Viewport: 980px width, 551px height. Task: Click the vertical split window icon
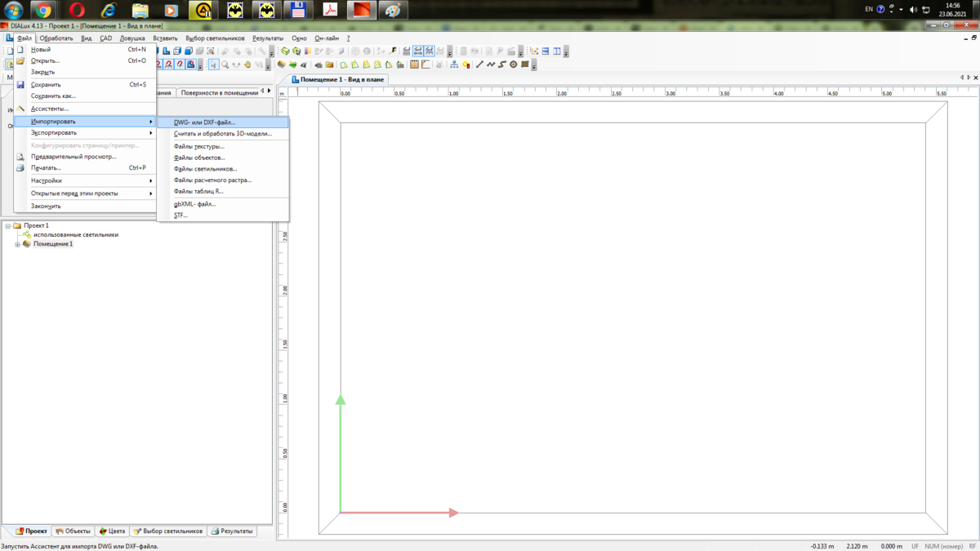[x=557, y=51]
